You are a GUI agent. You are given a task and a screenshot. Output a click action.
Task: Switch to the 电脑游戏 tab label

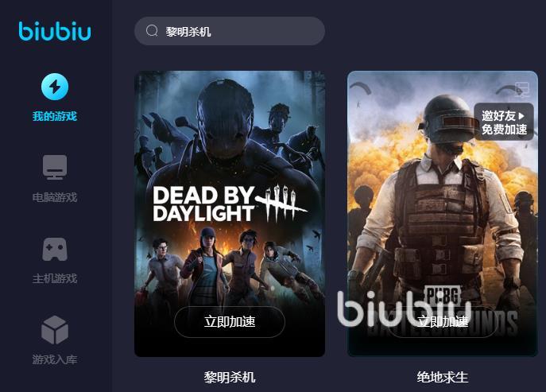tap(55, 197)
